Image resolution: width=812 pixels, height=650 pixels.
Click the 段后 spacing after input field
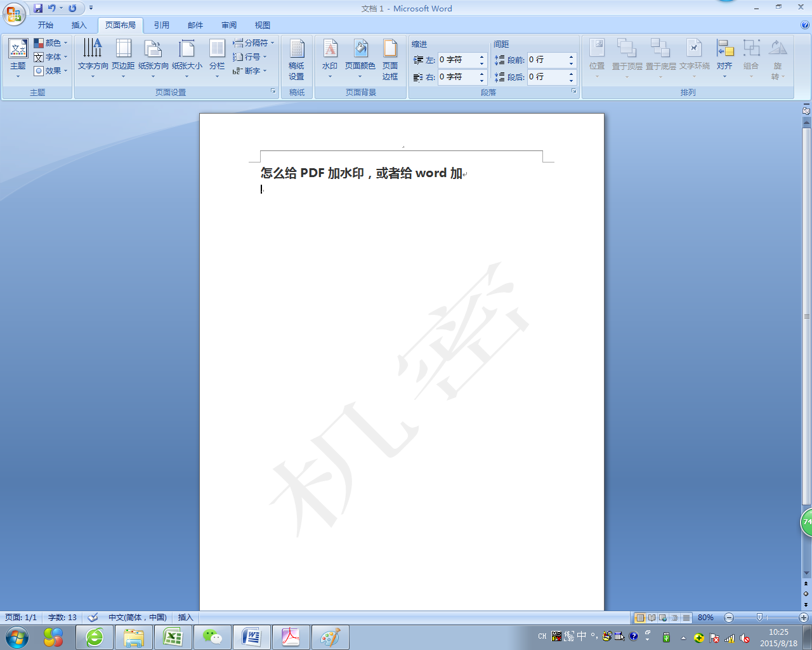547,77
